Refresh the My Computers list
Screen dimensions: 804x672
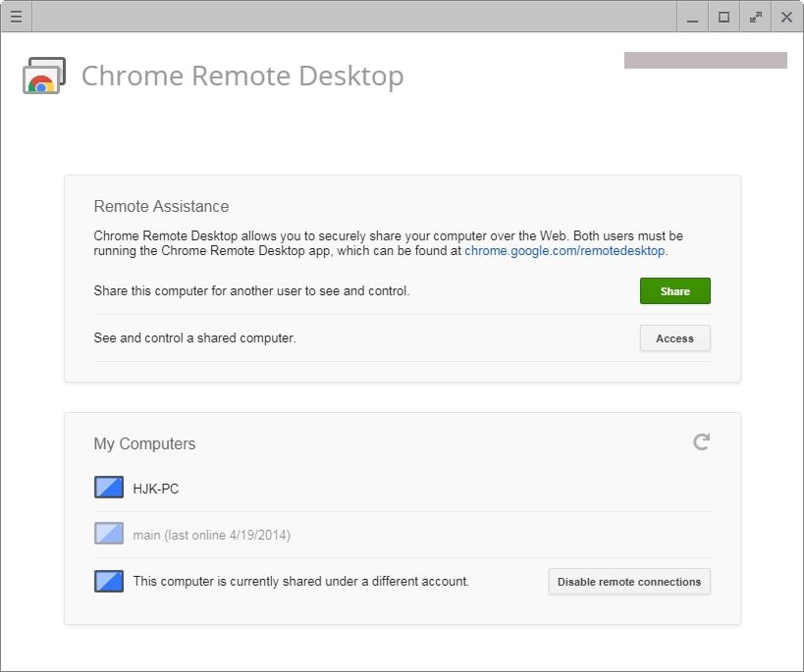coord(701,441)
